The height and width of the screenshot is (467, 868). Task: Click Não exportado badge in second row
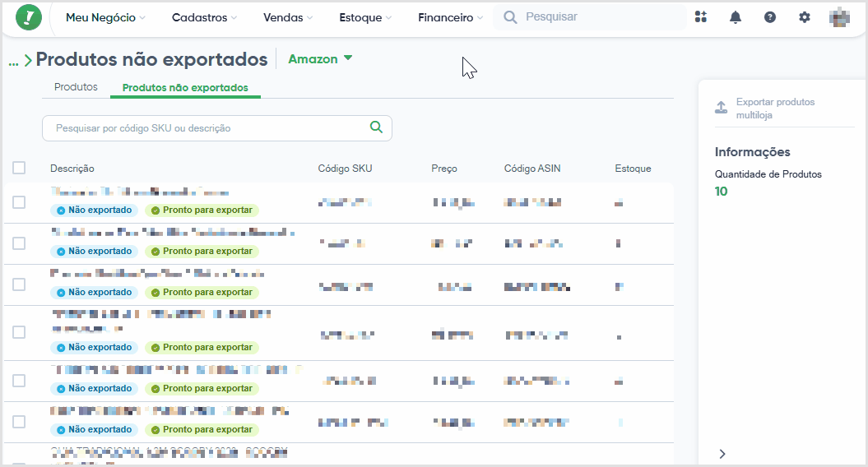(94, 252)
